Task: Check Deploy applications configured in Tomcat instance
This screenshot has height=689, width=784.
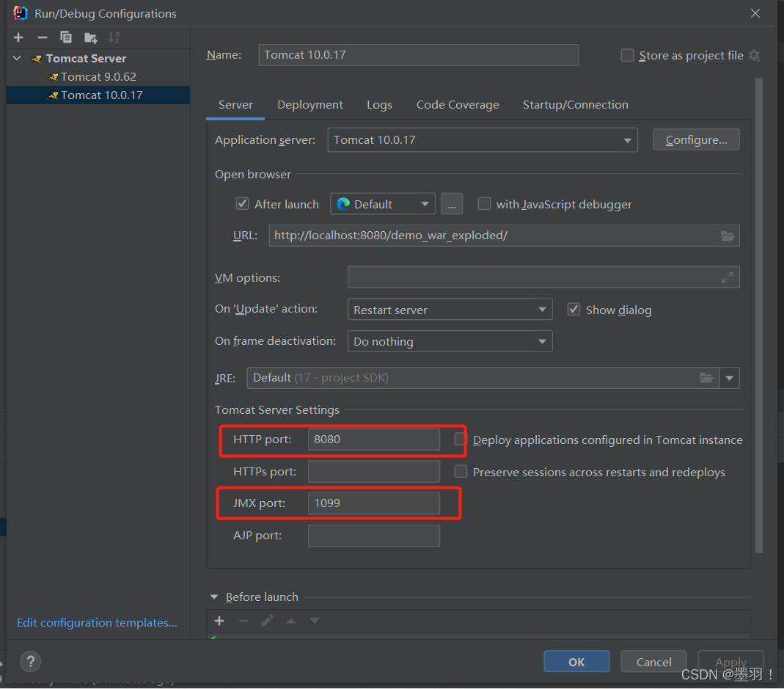Action: (x=460, y=440)
